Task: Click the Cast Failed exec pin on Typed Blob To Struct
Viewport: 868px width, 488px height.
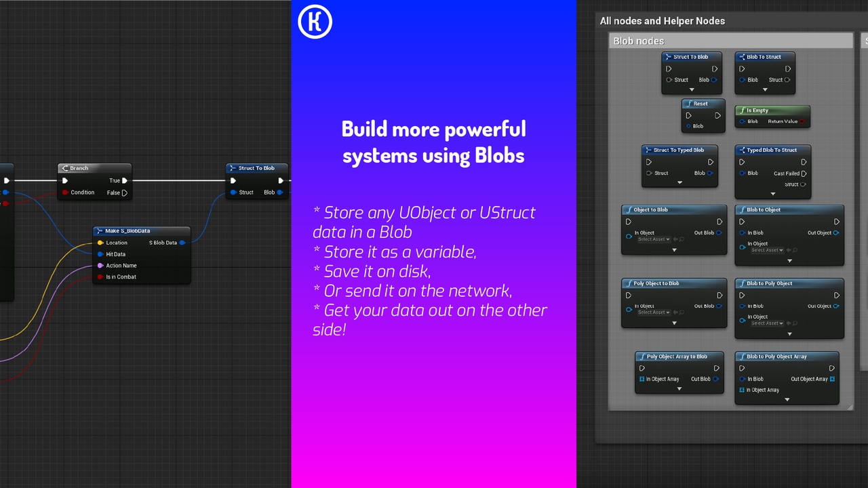Action: click(804, 174)
